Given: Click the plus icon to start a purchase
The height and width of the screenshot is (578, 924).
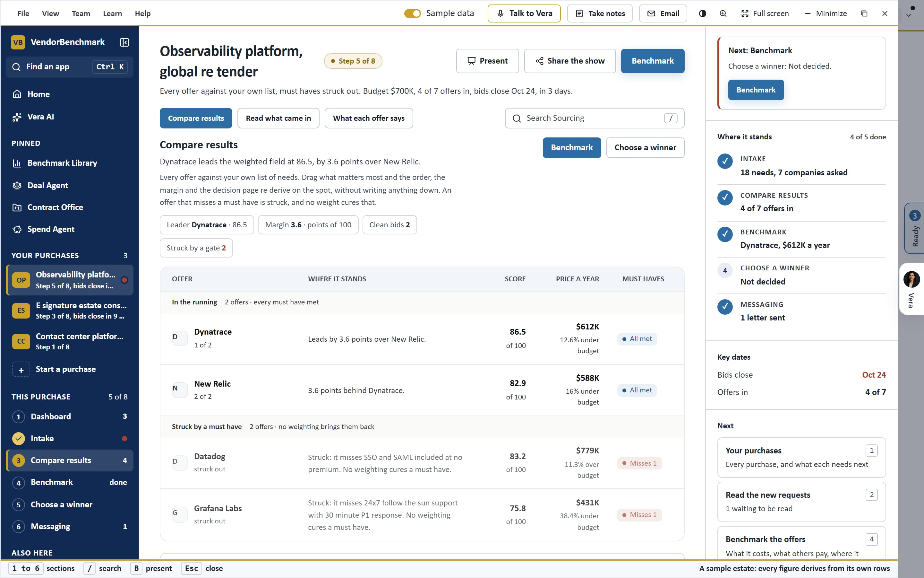Looking at the screenshot, I should [x=21, y=370].
